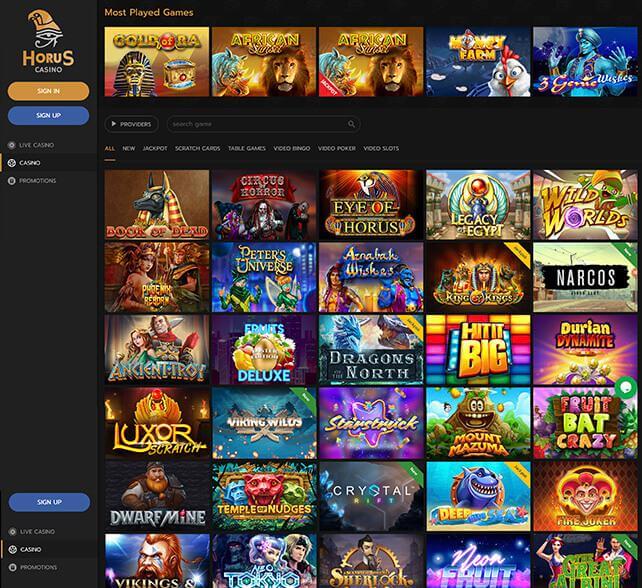Open Fruits Deluxe game
The image size is (642, 588).
point(264,350)
